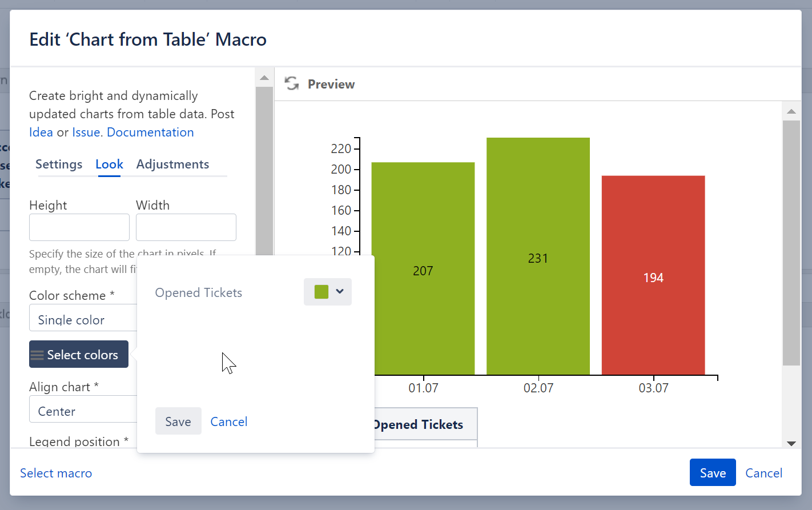This screenshot has height=510, width=812.
Task: Click Save in the color popup
Action: (178, 421)
